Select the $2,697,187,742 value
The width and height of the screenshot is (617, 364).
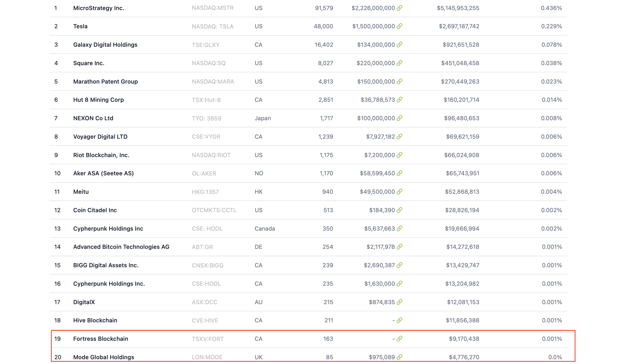459,26
